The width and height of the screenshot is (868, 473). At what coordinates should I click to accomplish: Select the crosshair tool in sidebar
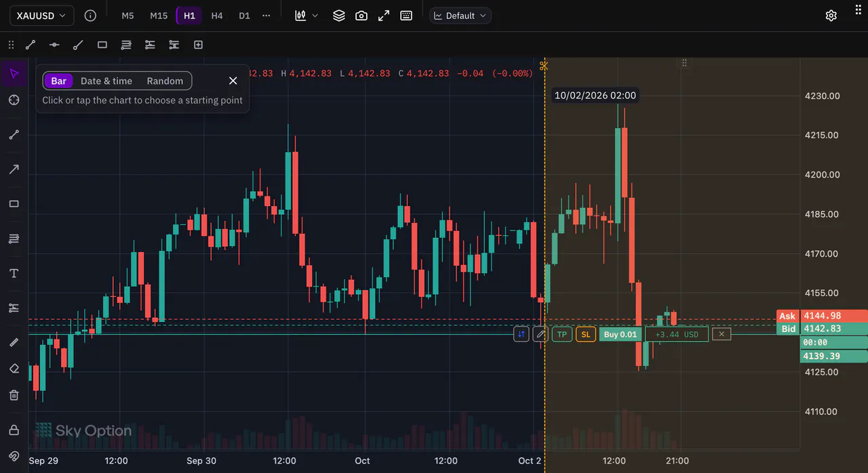[x=14, y=100]
